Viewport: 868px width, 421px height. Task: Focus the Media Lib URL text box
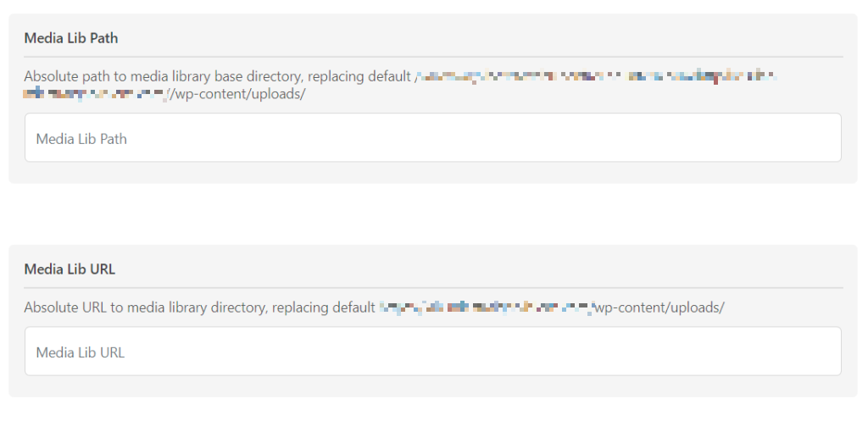pyautogui.click(x=432, y=352)
